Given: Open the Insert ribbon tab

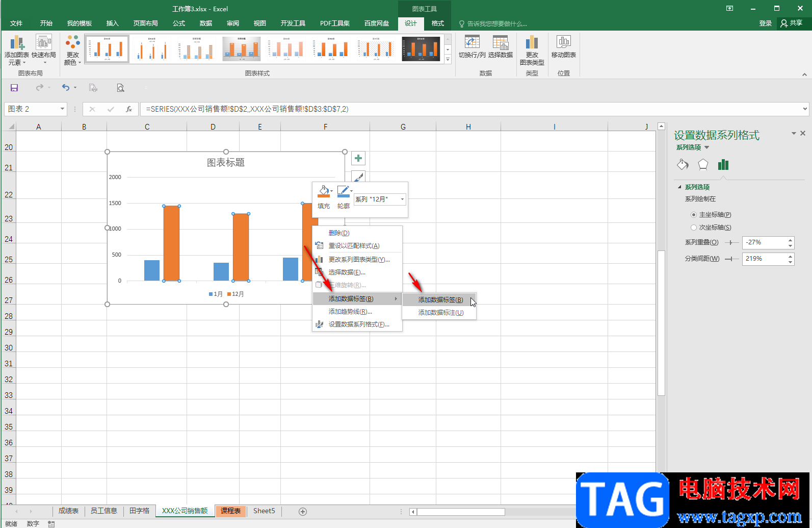Looking at the screenshot, I should click(x=113, y=23).
